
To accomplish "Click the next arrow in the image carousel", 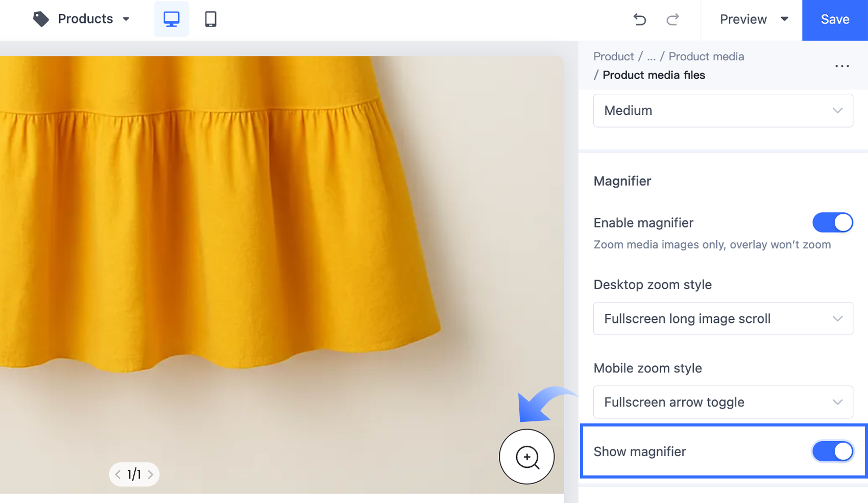I will click(151, 474).
